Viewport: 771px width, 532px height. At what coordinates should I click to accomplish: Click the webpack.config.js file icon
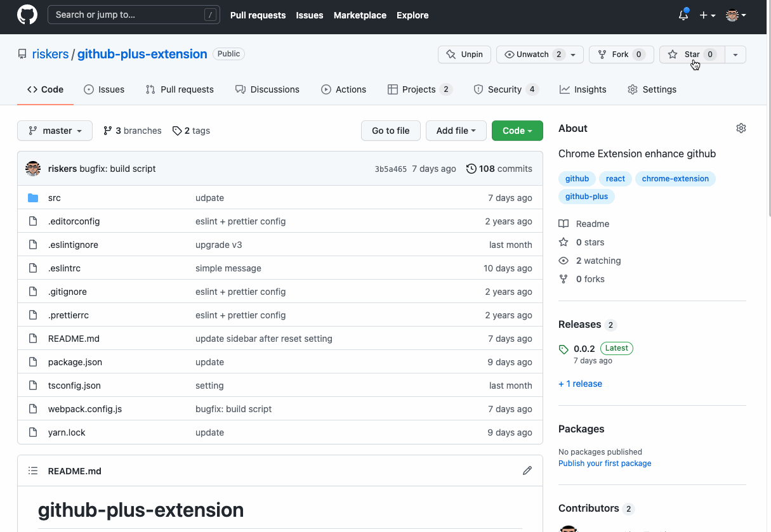coord(33,409)
